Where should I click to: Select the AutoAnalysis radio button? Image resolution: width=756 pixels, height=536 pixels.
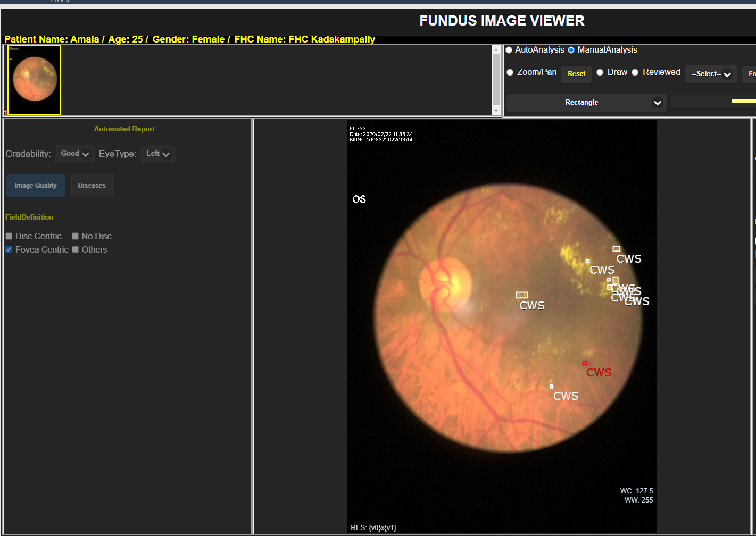tap(509, 50)
